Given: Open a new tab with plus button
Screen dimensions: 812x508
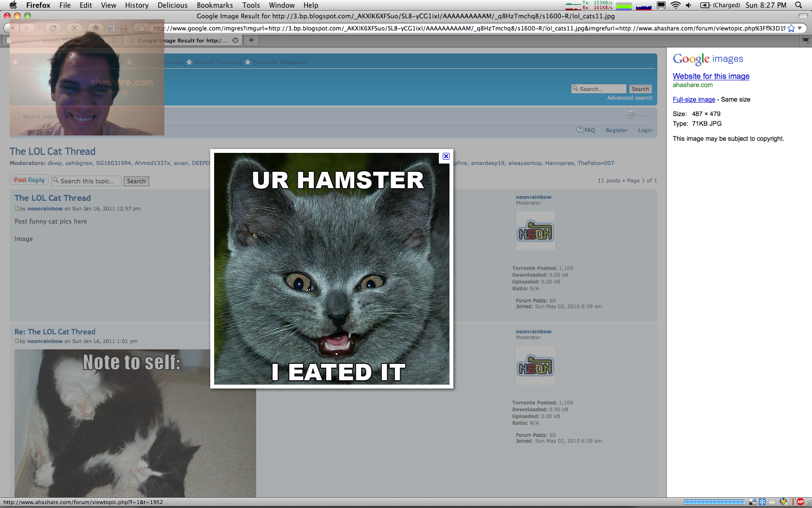Looking at the screenshot, I should point(251,41).
